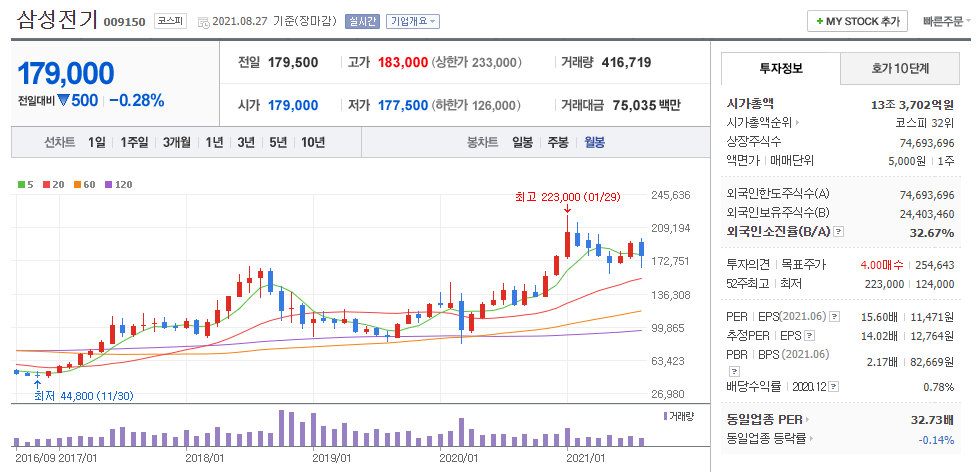This screenshot has height=472, width=979.
Task: Click the 코스피 market badge
Action: tap(170, 21)
